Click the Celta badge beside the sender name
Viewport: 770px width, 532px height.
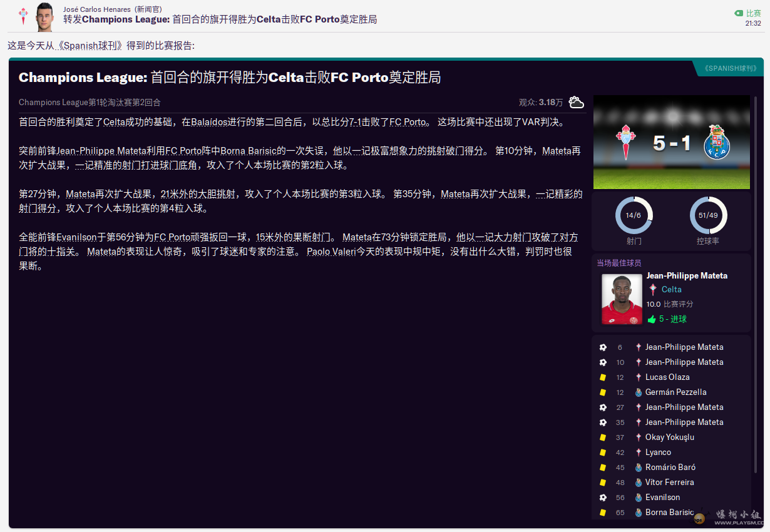coord(23,16)
